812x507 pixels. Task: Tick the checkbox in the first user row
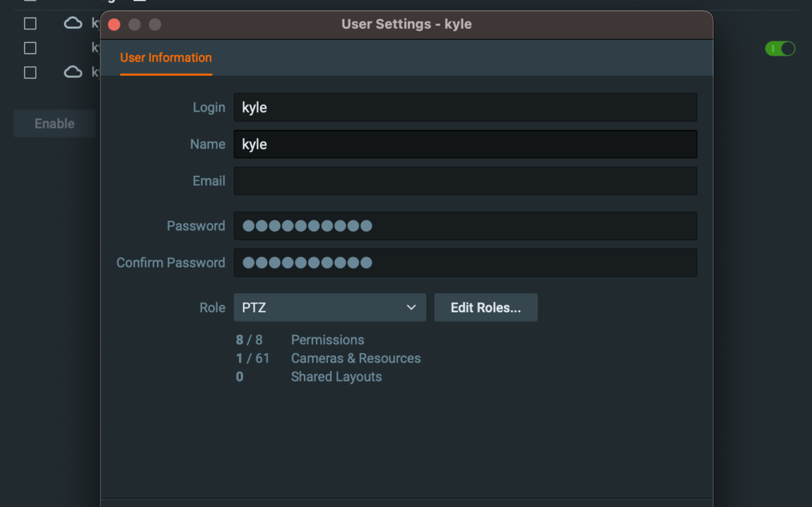coord(30,23)
